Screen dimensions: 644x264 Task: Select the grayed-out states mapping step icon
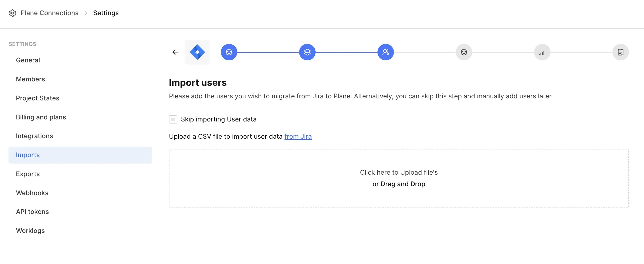464,52
